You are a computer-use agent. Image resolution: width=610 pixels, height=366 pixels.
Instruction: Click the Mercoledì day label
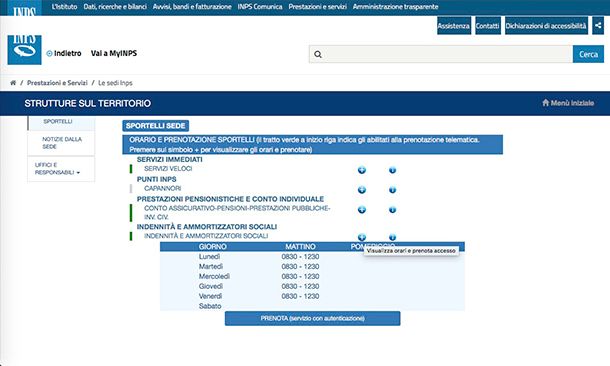tap(214, 276)
